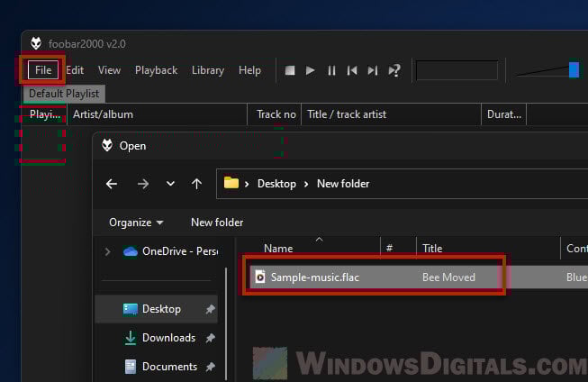This screenshot has height=382, width=588.
Task: Click the New folder toolbar button
Action: point(217,223)
